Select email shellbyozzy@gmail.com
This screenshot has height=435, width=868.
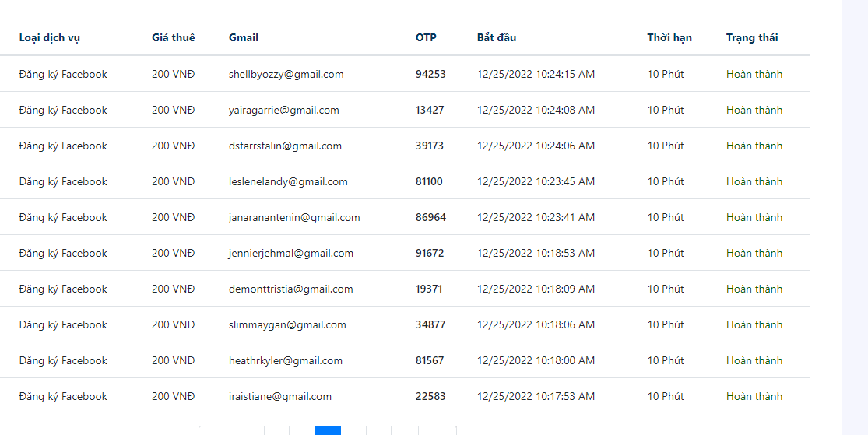[x=286, y=74]
